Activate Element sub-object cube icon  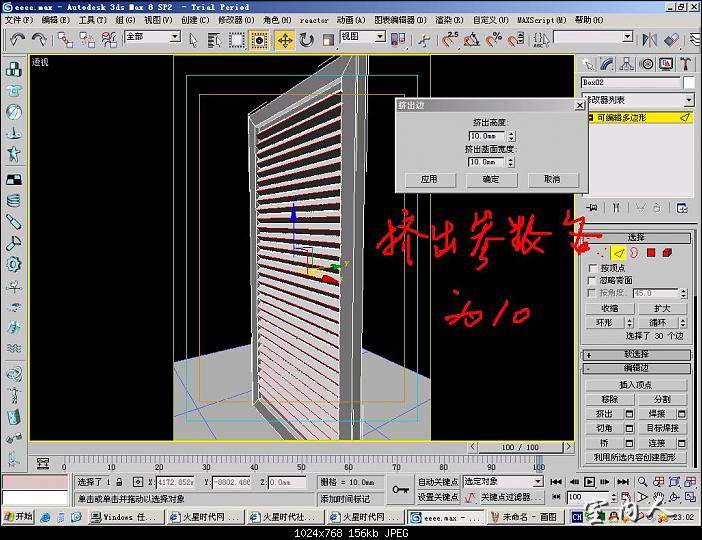point(667,253)
